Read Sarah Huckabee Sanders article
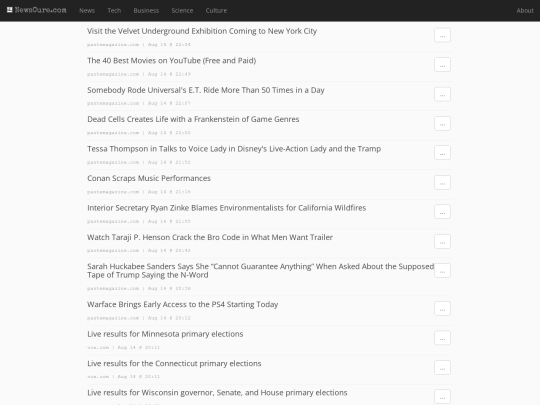540x405 pixels. pyautogui.click(x=260, y=271)
